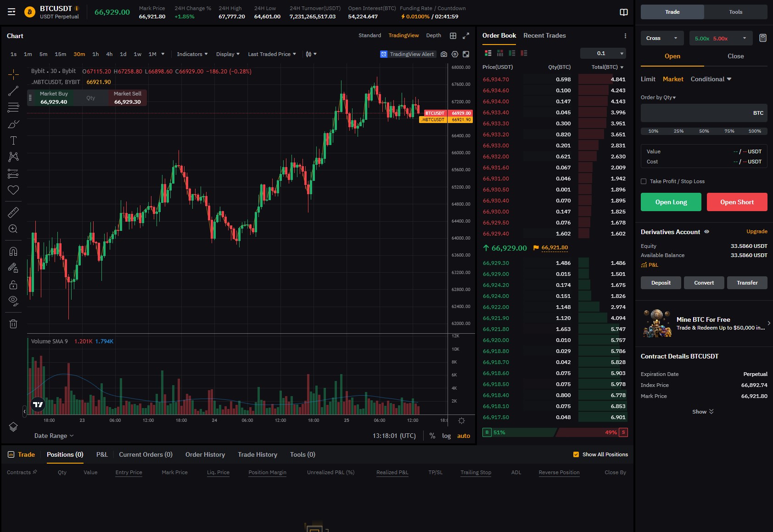Open Display dropdown

(228, 54)
